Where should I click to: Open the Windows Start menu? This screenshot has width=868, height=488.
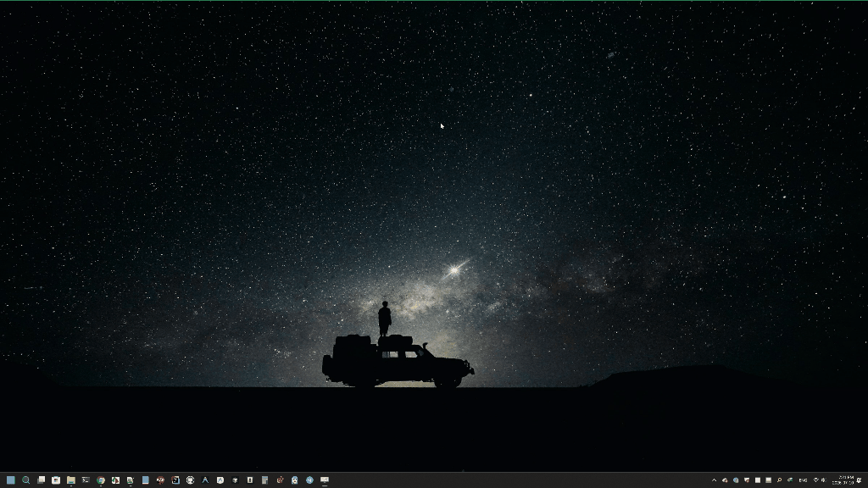click(x=11, y=480)
